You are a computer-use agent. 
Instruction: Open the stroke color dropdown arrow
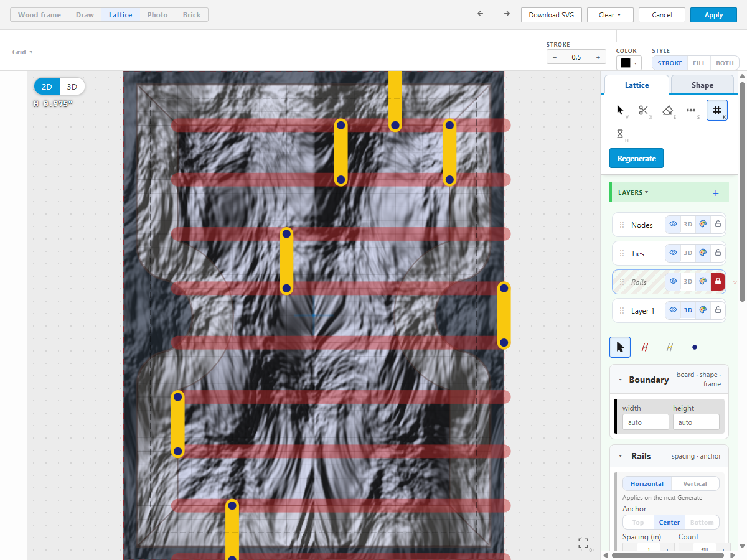(636, 63)
